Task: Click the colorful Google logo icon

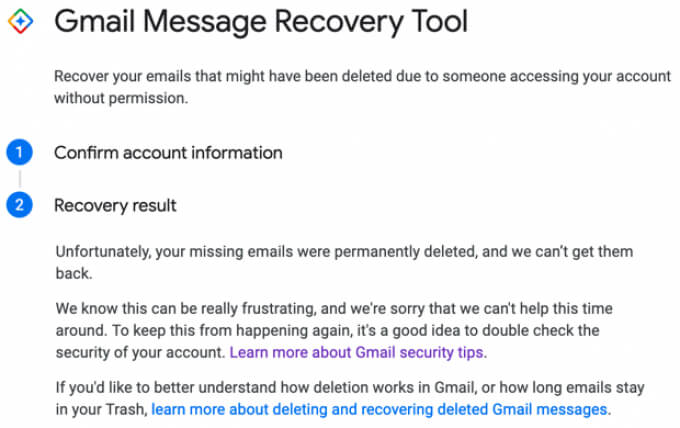Action: click(x=20, y=21)
